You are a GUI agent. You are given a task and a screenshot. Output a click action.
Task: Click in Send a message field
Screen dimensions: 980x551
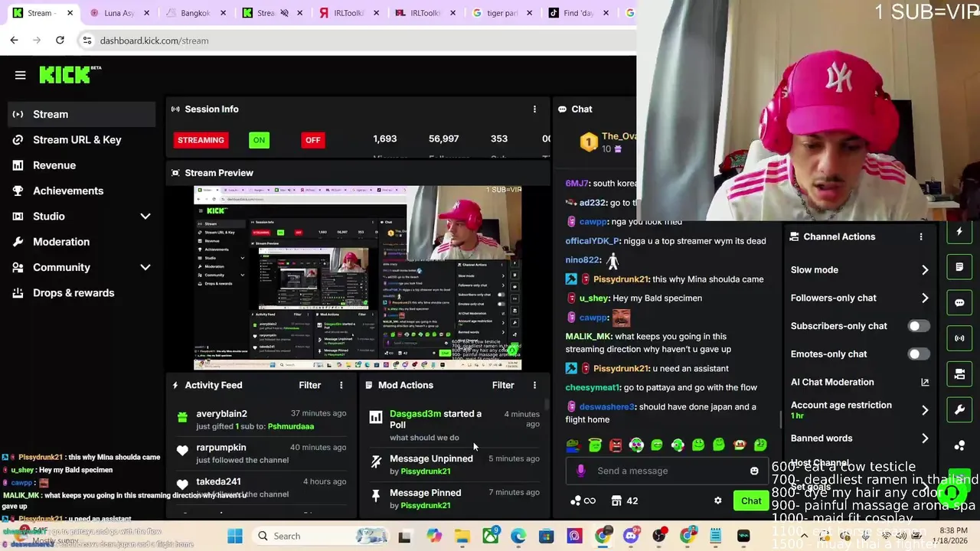pyautogui.click(x=666, y=471)
